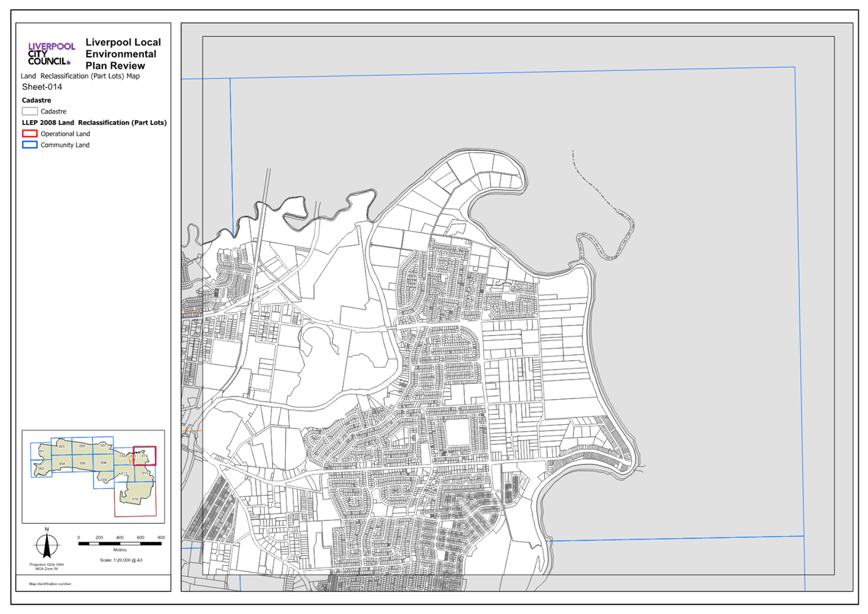Click sheet 002 in the index map
This screenshot has width=868, height=614.
click(x=41, y=469)
